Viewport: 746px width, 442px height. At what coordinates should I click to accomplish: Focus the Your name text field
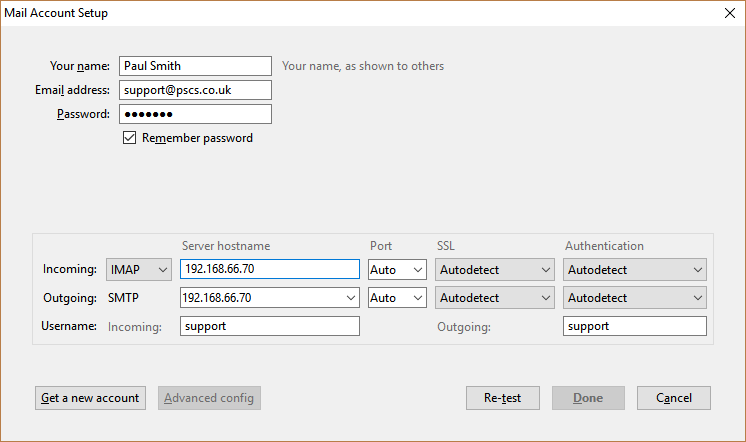click(196, 66)
